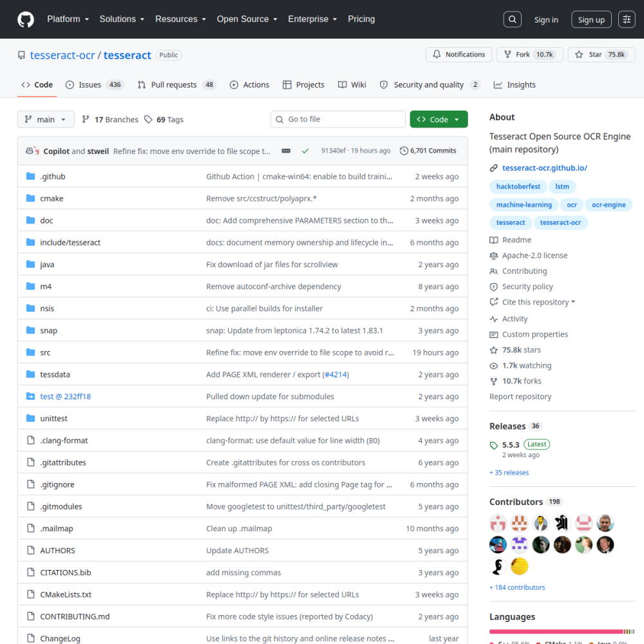This screenshot has height=644, width=644.
Task: Click the Sign in link
Action: coord(546,20)
